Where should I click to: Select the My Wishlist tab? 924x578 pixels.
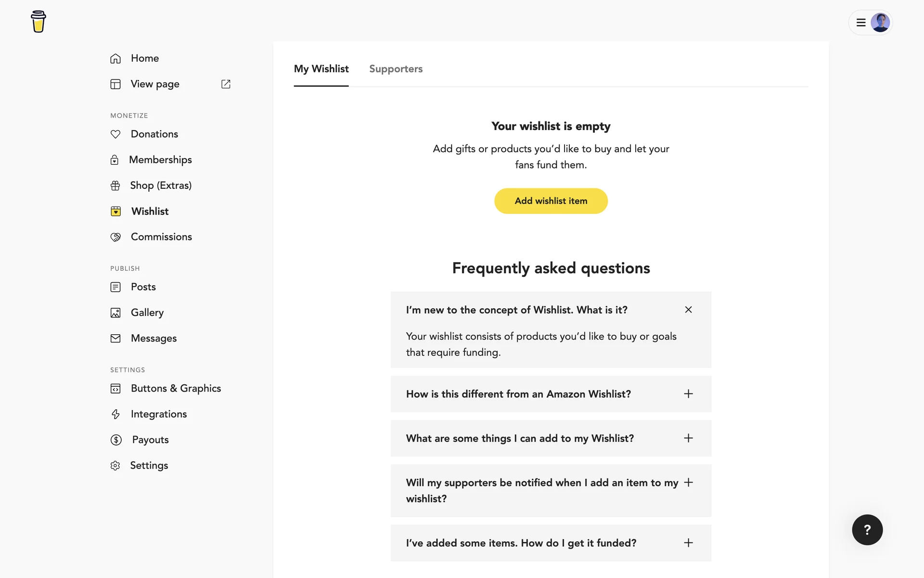[x=321, y=69]
